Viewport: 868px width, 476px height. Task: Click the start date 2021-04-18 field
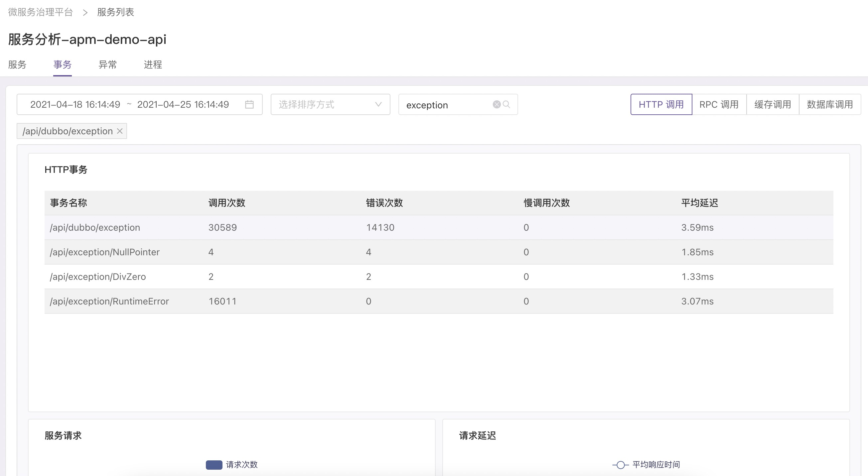point(75,104)
